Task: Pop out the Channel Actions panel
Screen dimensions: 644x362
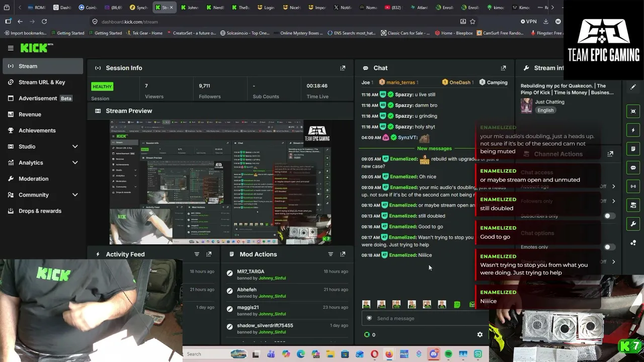Action: coord(610,154)
